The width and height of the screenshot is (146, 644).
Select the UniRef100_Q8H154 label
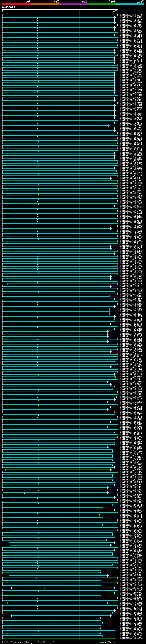coord(131,108)
